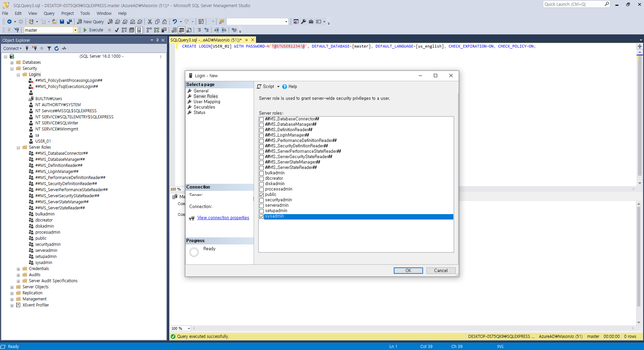Click the Cancel button in Login dialog
This screenshot has width=644, height=350.
[x=441, y=270]
